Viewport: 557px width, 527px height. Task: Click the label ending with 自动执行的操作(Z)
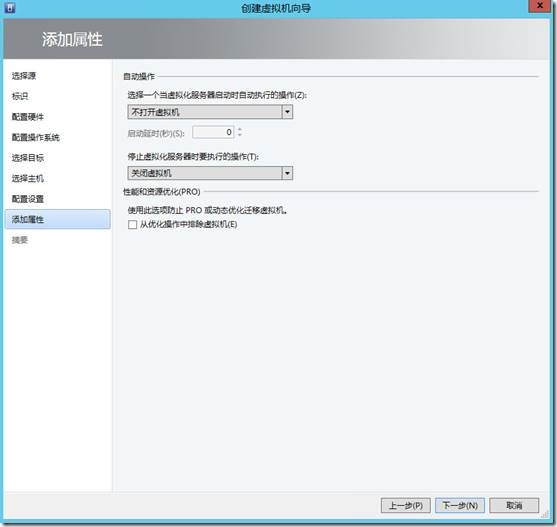coord(217,95)
